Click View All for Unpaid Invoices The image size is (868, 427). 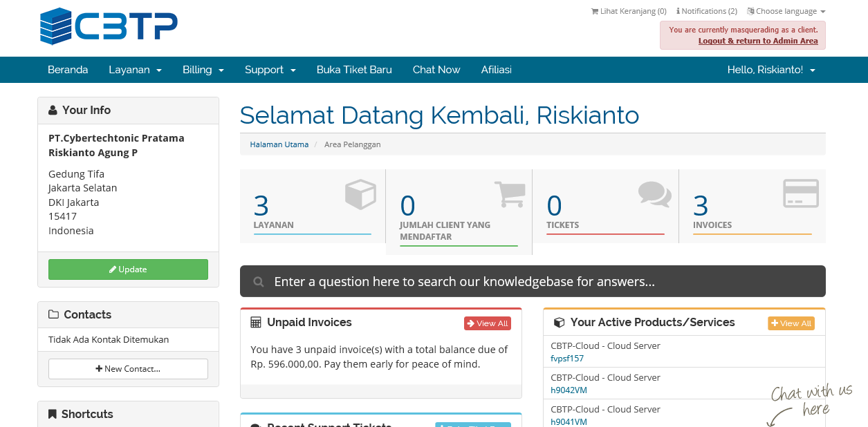point(487,323)
